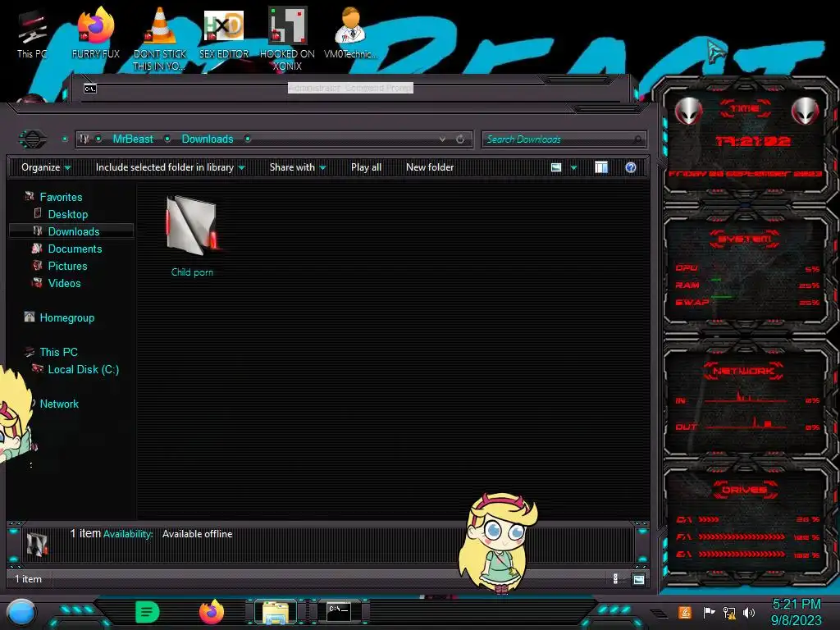The width and height of the screenshot is (840, 630).
Task: Open the clock showing 5:21 PM
Action: click(x=796, y=612)
